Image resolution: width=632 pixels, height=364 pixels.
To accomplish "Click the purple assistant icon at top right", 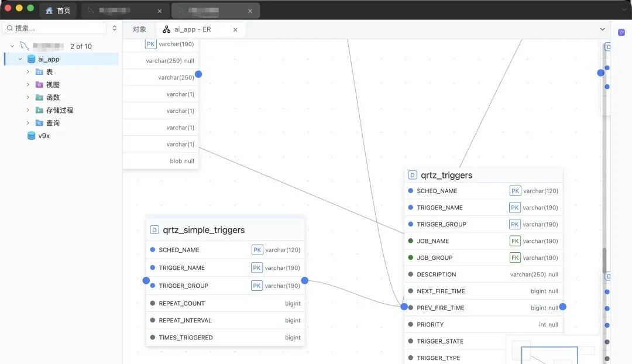I will point(621,32).
